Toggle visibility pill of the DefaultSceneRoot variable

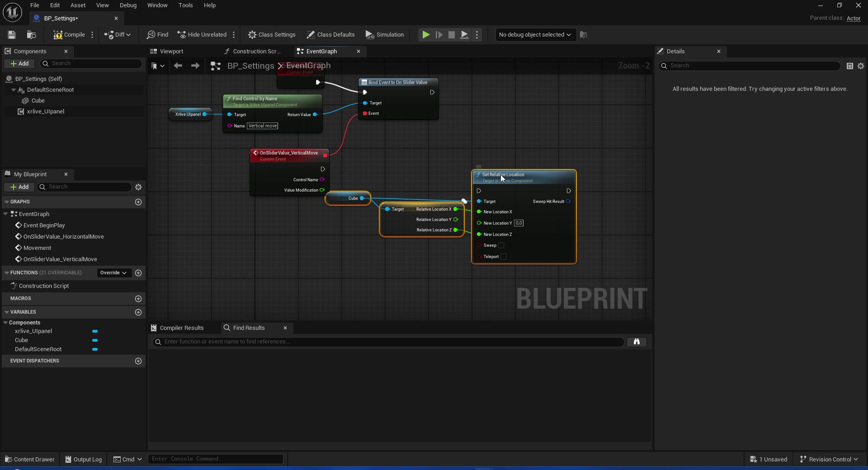click(x=95, y=350)
